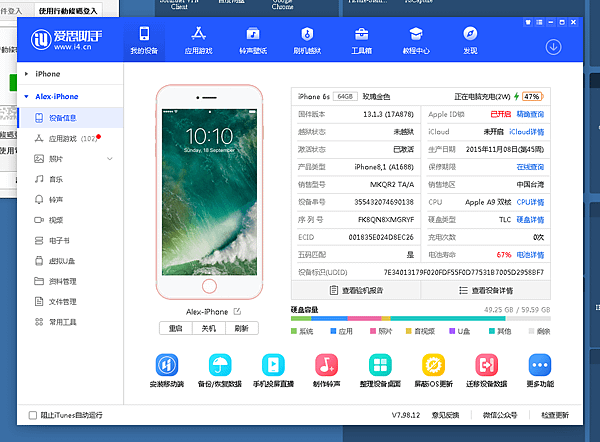Click 检查更新 check update link
Viewport: 600px width, 442px height.
(x=555, y=415)
